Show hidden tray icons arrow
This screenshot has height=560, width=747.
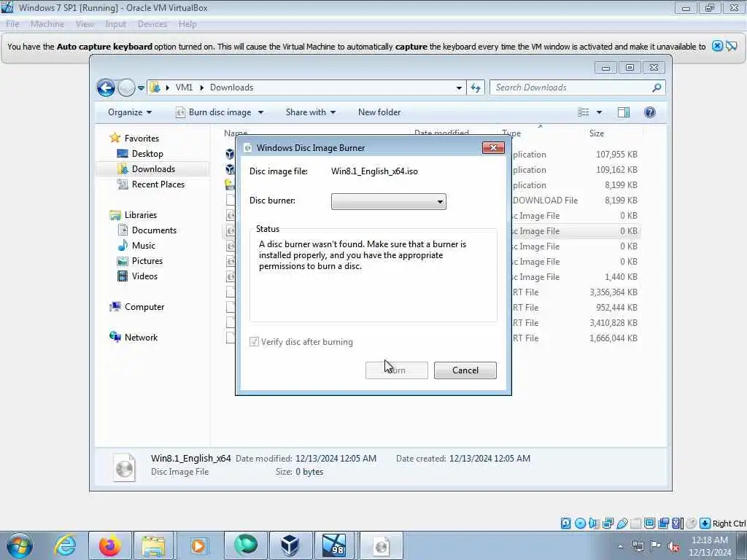pos(620,546)
